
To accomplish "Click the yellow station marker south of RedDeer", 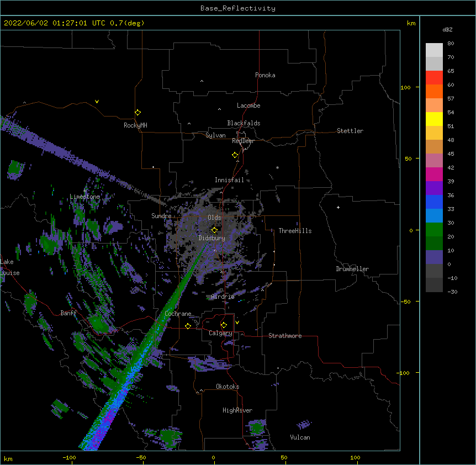I will tap(235, 155).
